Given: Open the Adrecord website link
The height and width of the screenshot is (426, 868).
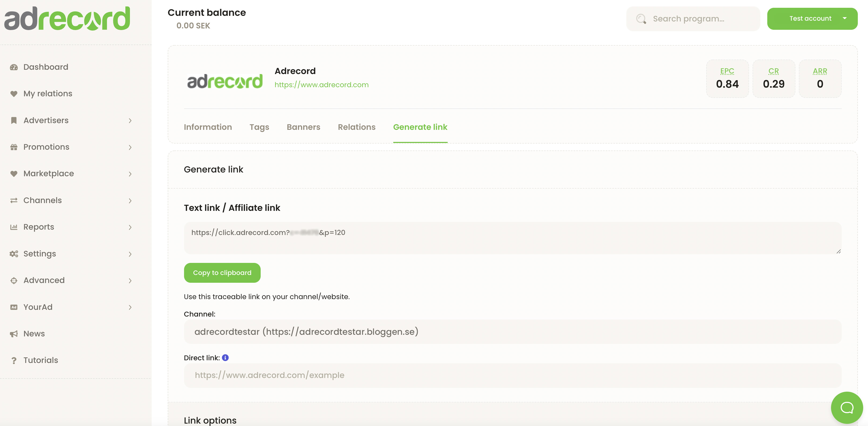Looking at the screenshot, I should (x=322, y=84).
